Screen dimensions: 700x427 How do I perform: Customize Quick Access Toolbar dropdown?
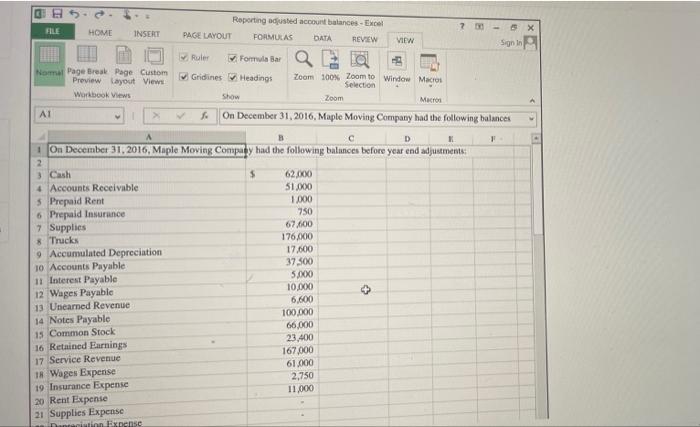coord(147,17)
